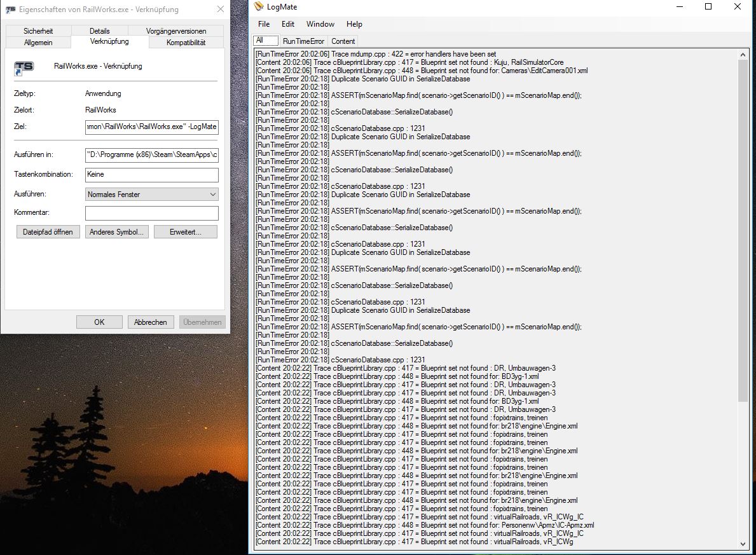Click the Abbrechen button
Viewport: 756px width, 555px height.
(151, 322)
